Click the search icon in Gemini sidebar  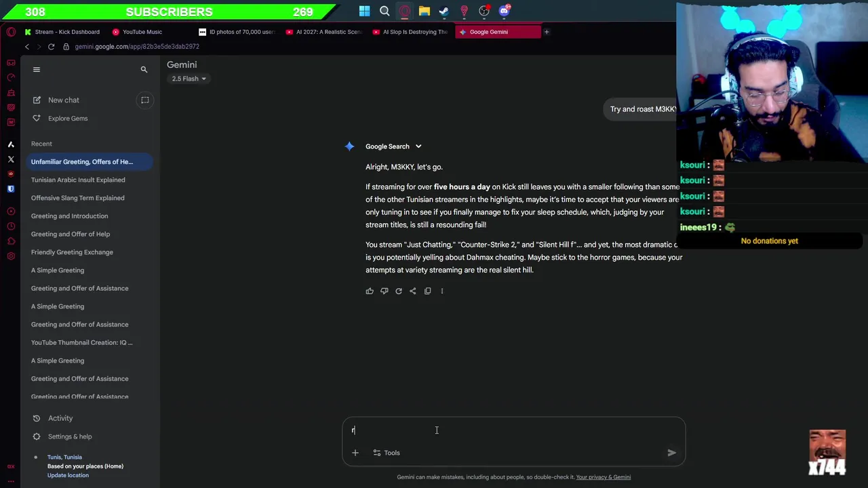(144, 69)
